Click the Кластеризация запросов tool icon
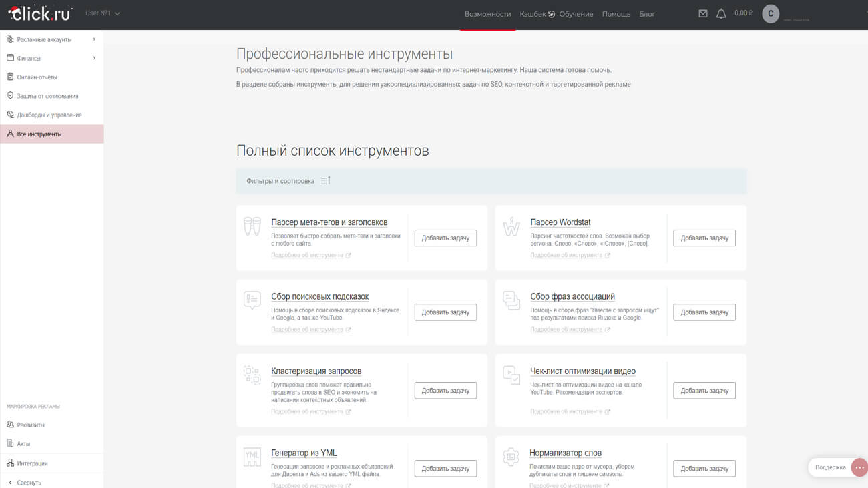868x488 pixels. tap(252, 375)
